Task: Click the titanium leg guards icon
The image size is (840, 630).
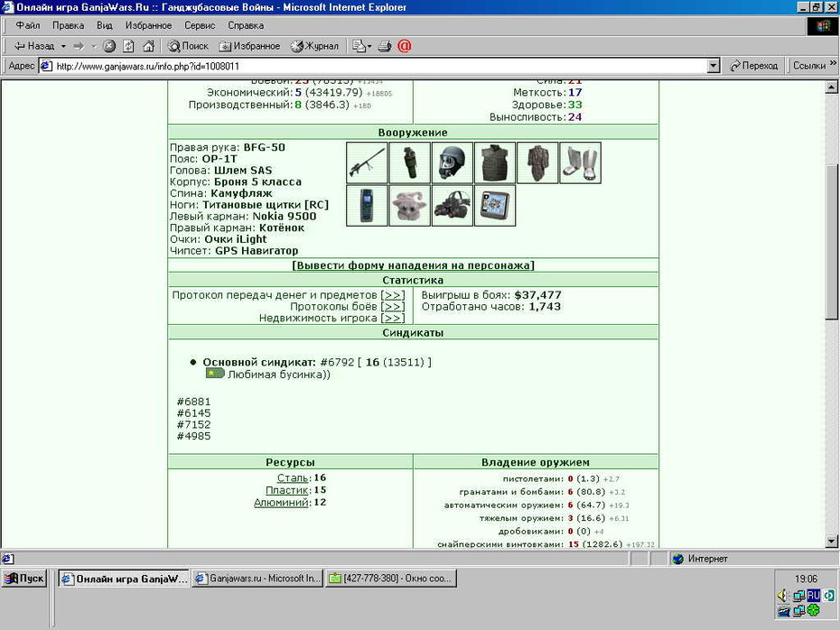Action: 580,162
